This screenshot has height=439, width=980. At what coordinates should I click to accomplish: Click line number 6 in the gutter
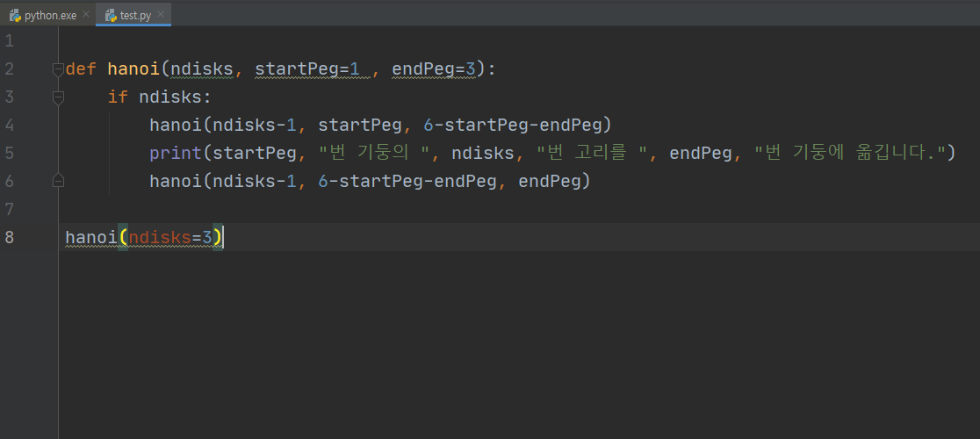pyautogui.click(x=9, y=181)
